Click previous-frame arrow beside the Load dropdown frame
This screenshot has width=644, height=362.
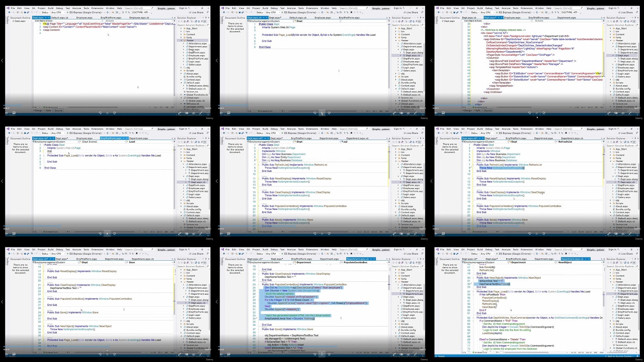pyautogui.click(x=2, y=181)
